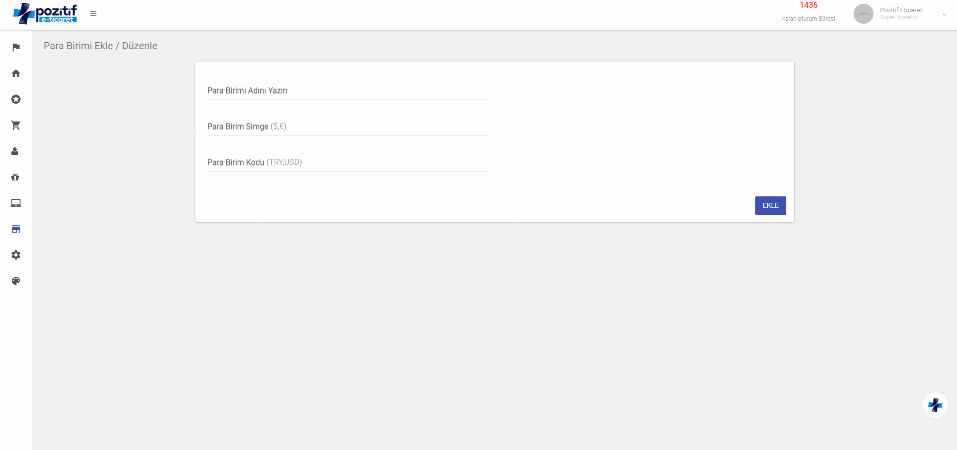
Task: Open the color palette theme icon
Action: click(x=16, y=281)
